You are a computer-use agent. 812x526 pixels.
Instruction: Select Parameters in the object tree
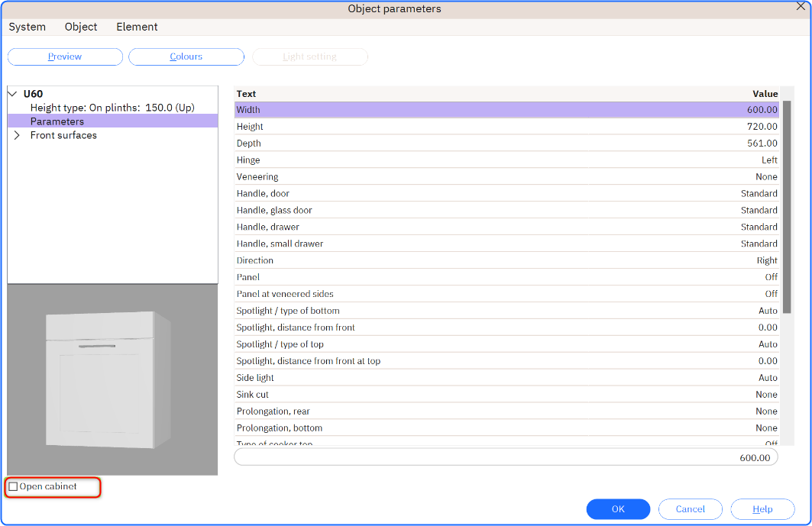pos(57,121)
